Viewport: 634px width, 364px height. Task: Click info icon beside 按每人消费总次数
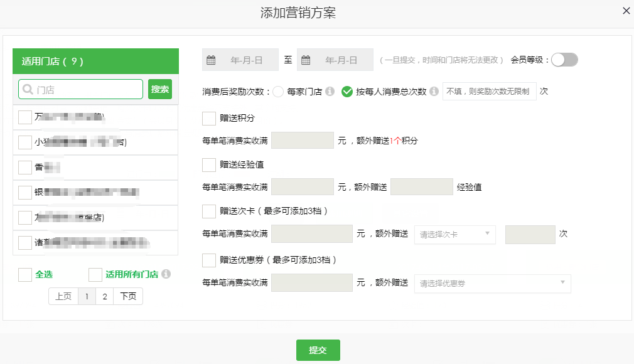[434, 92]
